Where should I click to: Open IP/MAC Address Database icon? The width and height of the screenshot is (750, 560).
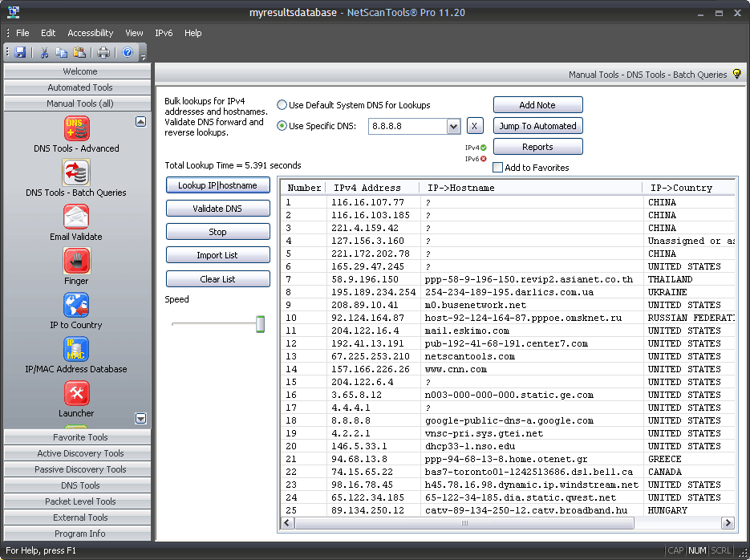pyautogui.click(x=76, y=349)
